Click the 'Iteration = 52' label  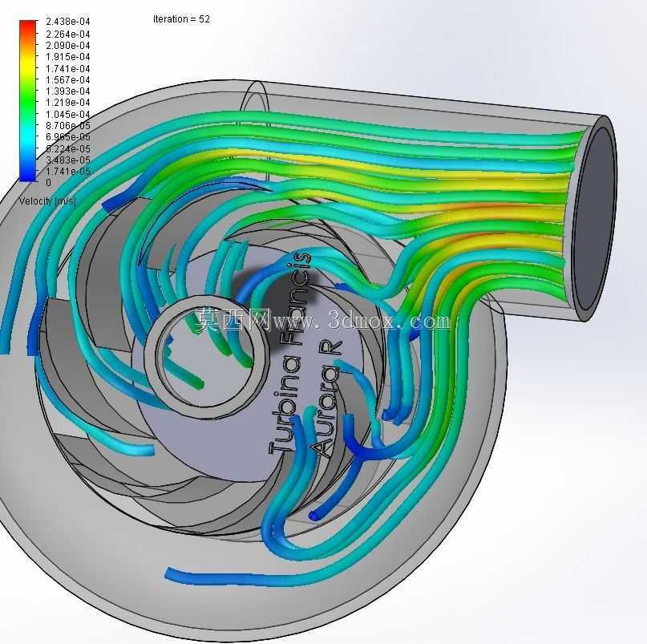(x=181, y=19)
